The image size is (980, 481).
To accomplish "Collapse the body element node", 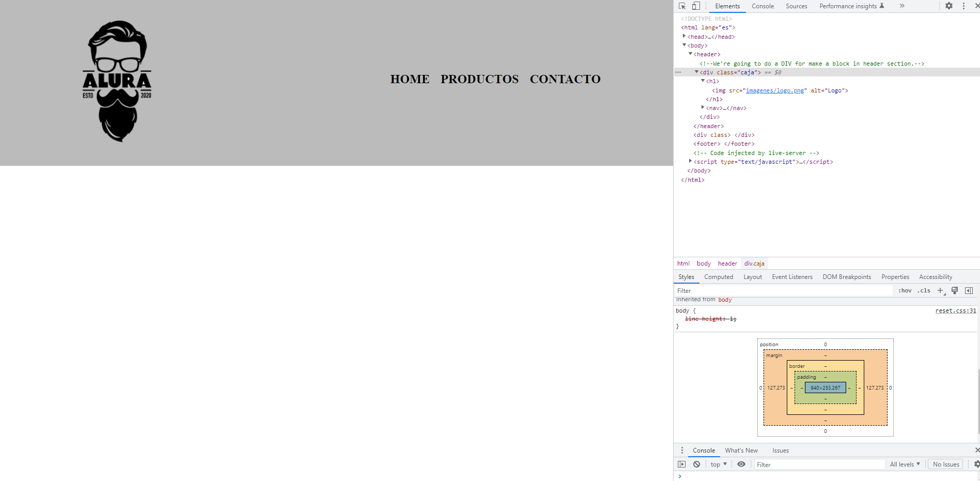I will click(x=685, y=45).
